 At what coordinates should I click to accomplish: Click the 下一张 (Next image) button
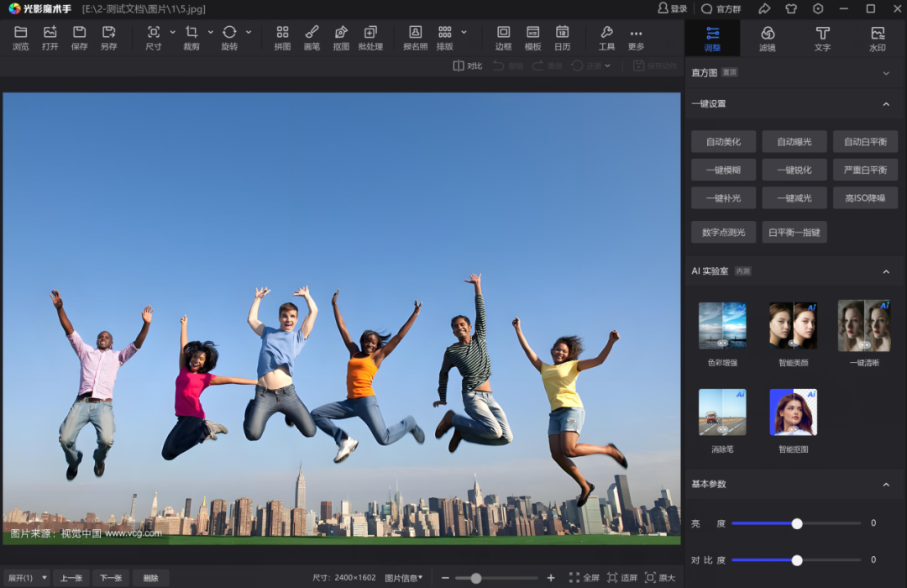point(111,578)
